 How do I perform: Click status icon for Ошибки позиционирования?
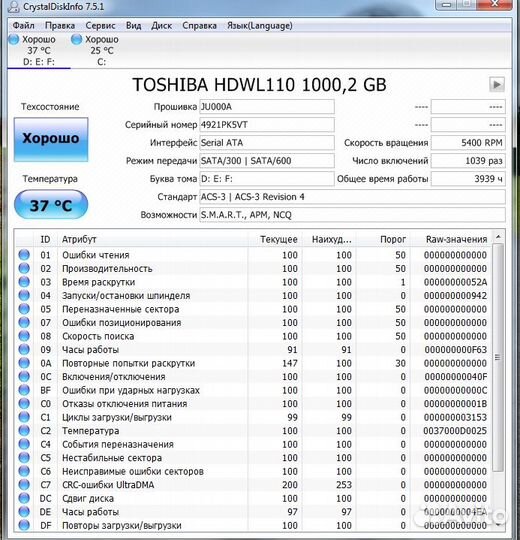point(24,322)
